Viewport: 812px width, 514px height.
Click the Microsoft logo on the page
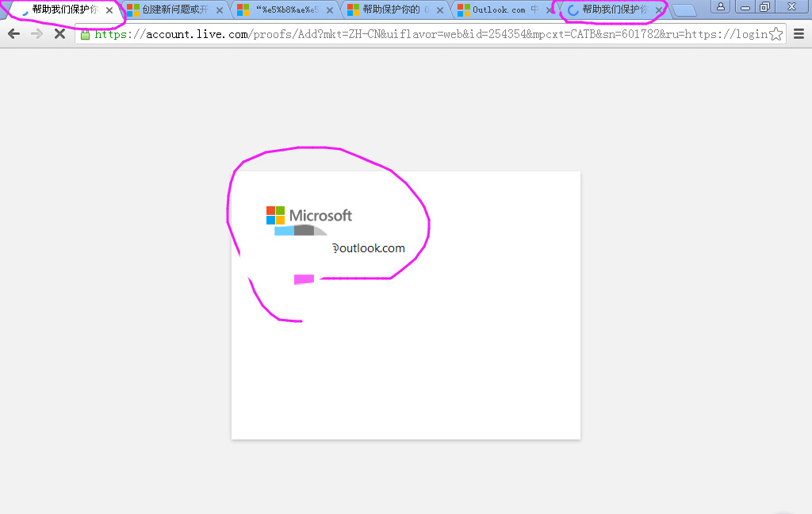[309, 215]
